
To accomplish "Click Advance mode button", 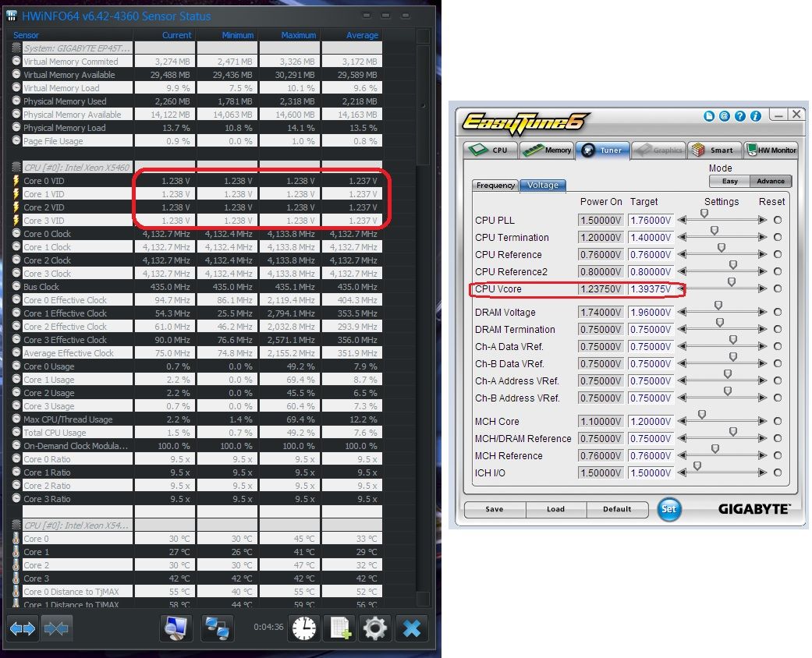I will tap(771, 181).
